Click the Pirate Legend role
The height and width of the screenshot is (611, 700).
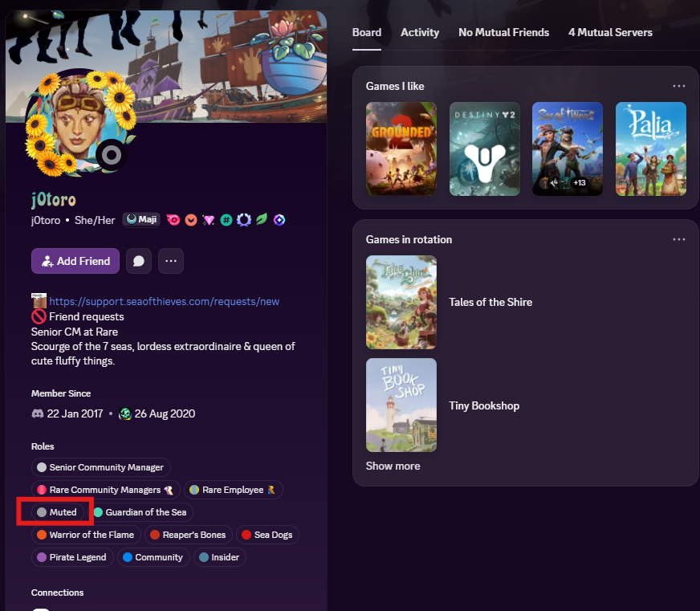tap(72, 557)
